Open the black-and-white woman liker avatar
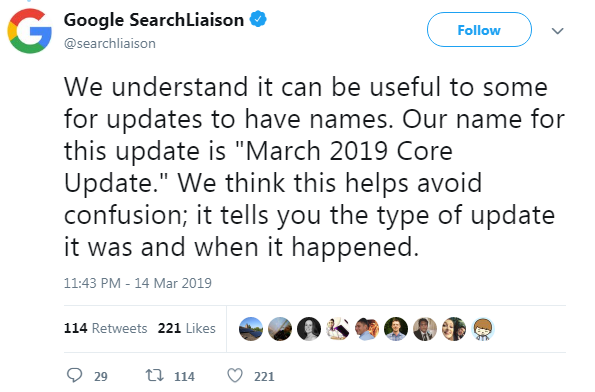This screenshot has width=595, height=392. [x=309, y=329]
